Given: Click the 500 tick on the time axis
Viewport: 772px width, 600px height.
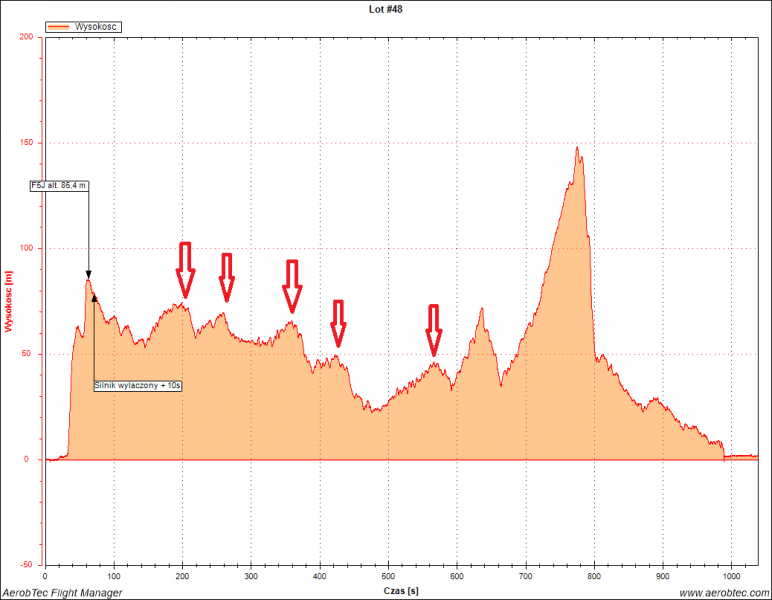Looking at the screenshot, I should [x=388, y=577].
